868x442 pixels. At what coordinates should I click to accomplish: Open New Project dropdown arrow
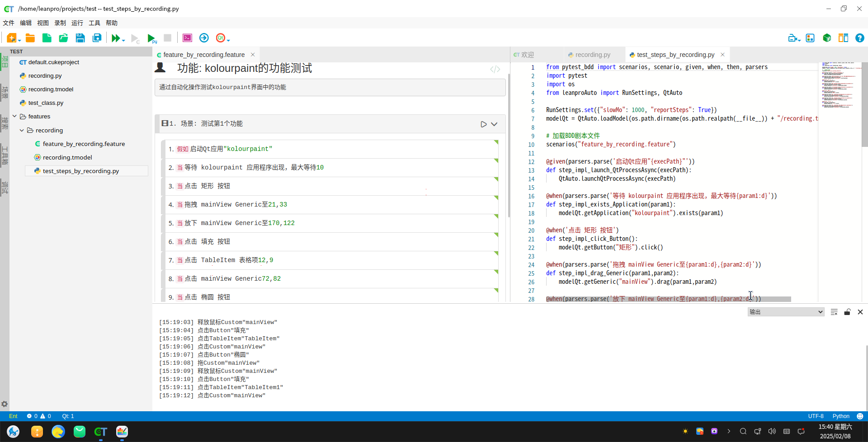click(19, 41)
